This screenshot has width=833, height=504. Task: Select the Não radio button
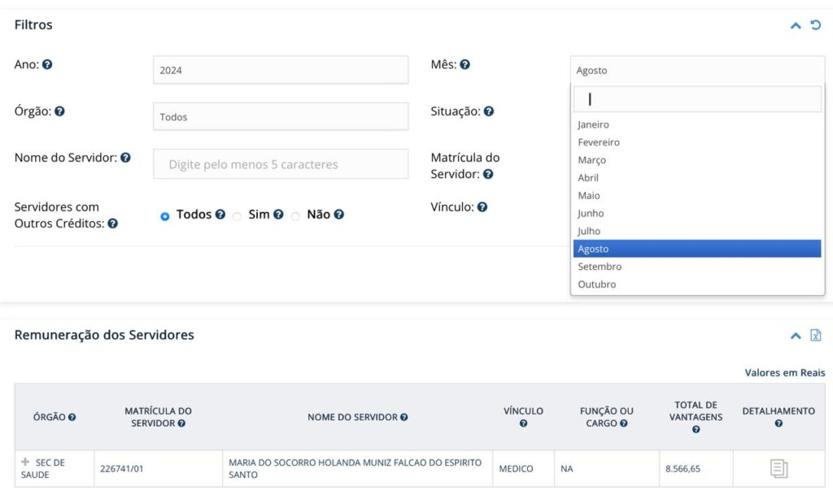tap(296, 216)
